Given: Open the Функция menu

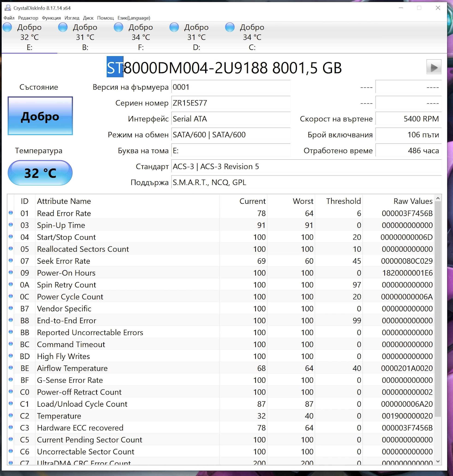Looking at the screenshot, I should click(51, 18).
